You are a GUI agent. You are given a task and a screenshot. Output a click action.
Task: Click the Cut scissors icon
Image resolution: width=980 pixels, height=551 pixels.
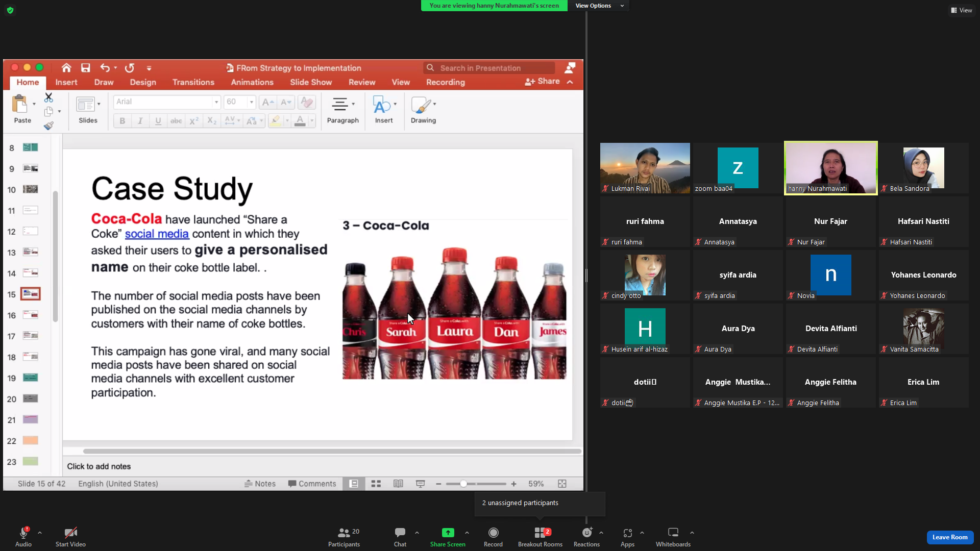48,97
